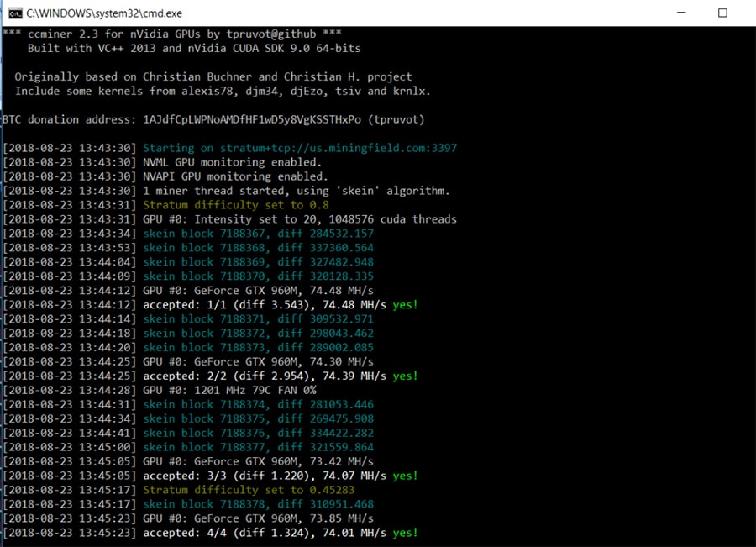The height and width of the screenshot is (547, 756).
Task: Select the skein block 7188374 entry
Action: coord(258,404)
